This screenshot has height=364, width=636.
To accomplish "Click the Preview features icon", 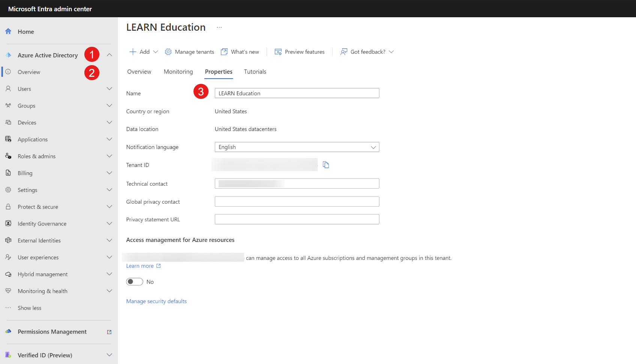I will (278, 52).
